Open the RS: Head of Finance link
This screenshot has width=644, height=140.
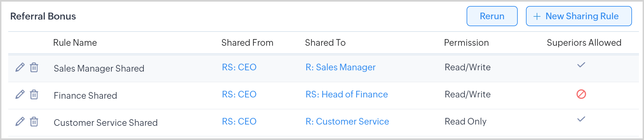[x=346, y=94]
